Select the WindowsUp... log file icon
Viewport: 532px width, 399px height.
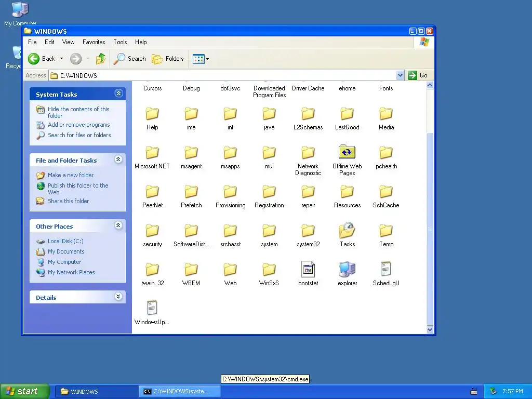[x=152, y=308]
